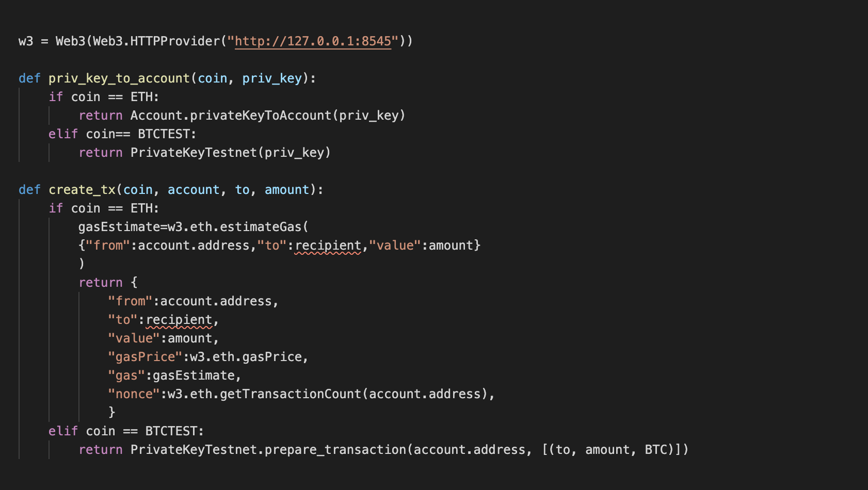Click the underlined recipient in return dictionary
The width and height of the screenshot is (868, 490).
pos(179,320)
